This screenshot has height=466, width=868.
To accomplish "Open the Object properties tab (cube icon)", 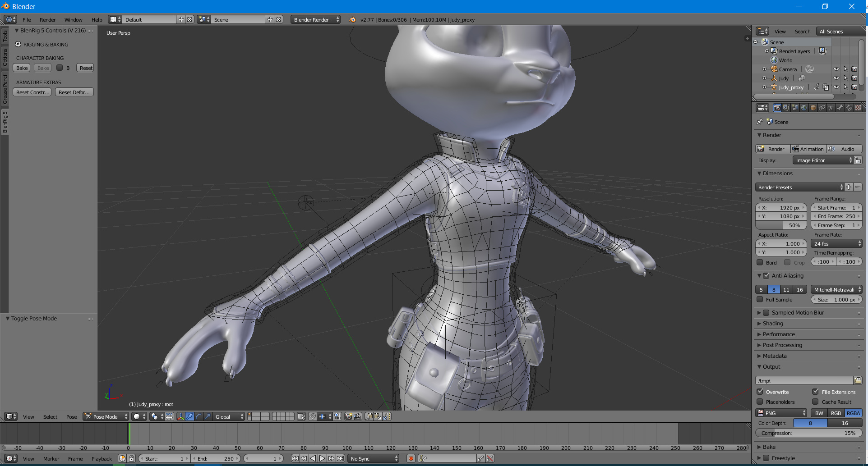I will pyautogui.click(x=813, y=108).
